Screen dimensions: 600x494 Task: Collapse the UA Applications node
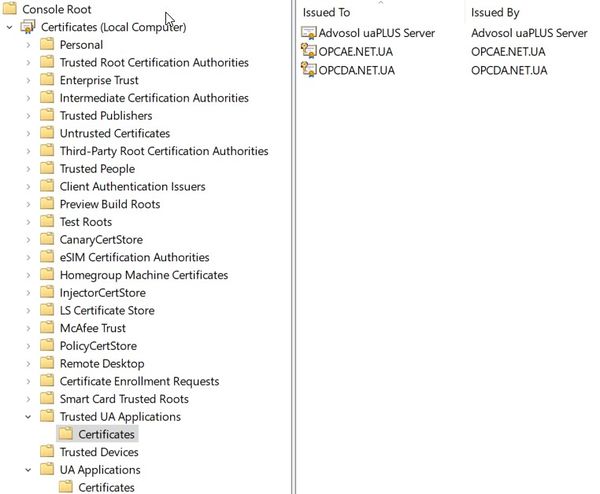pyautogui.click(x=28, y=470)
